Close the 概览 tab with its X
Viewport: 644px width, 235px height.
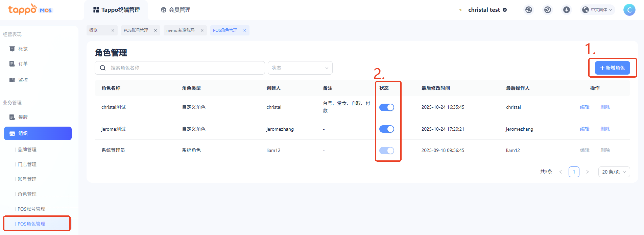(113, 30)
